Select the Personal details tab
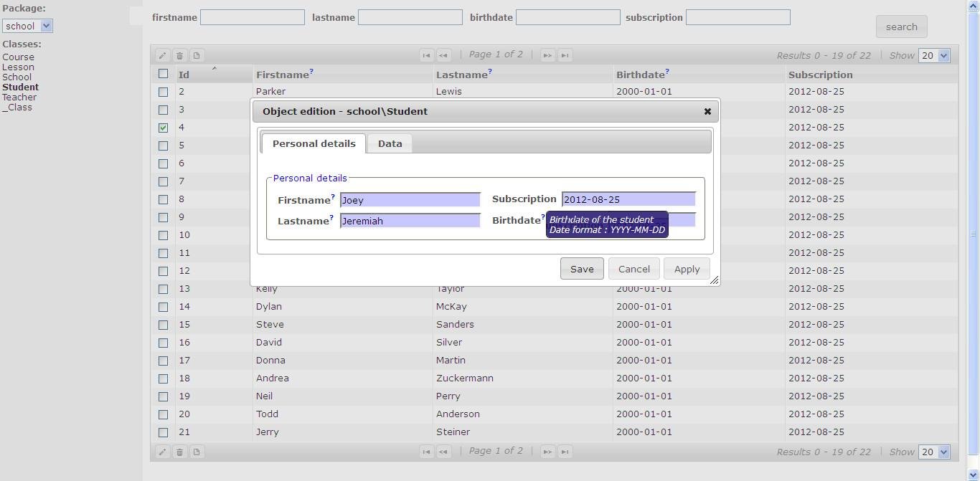This screenshot has height=481, width=980. tap(314, 143)
